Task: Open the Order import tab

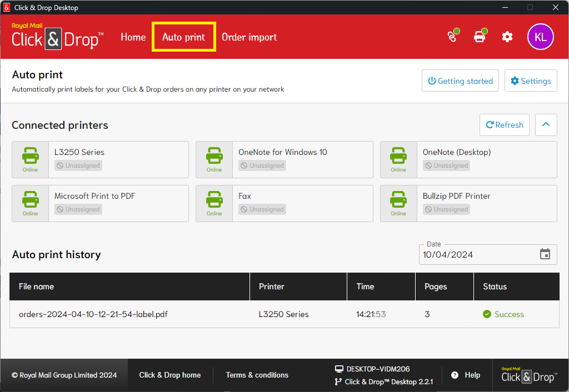Action: pos(249,37)
